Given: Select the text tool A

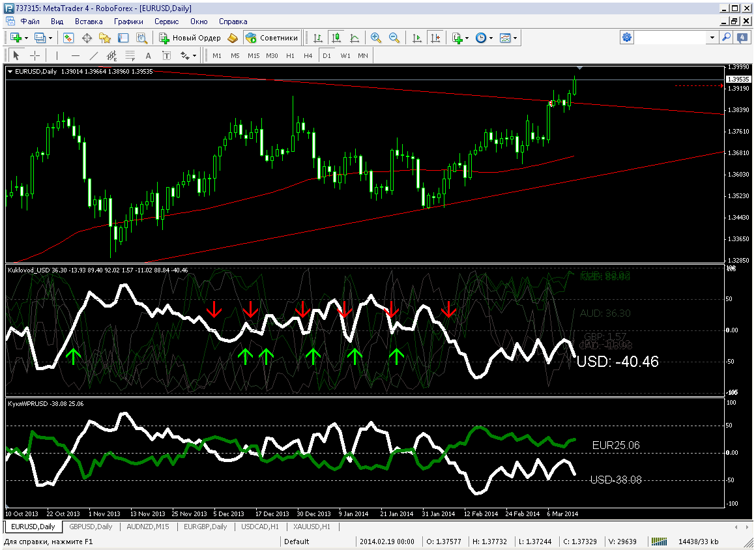Looking at the screenshot, I should (148, 55).
